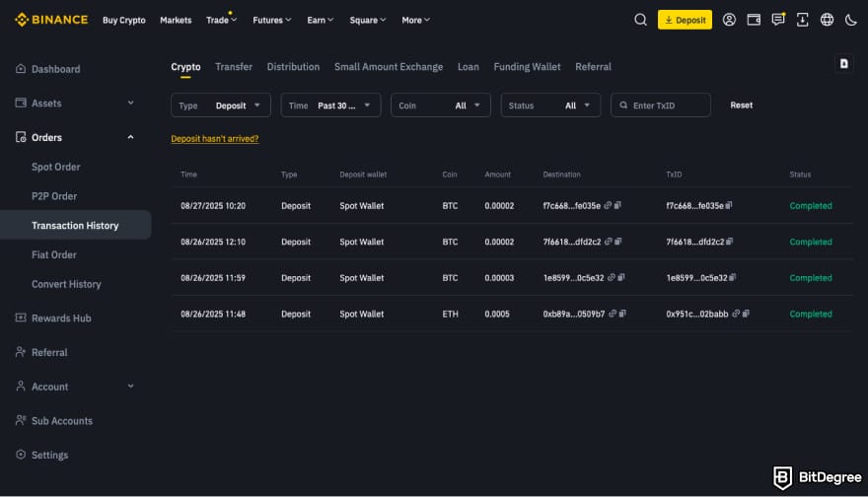Open the search magnifier icon
This screenshot has width=868, height=497.
click(640, 20)
